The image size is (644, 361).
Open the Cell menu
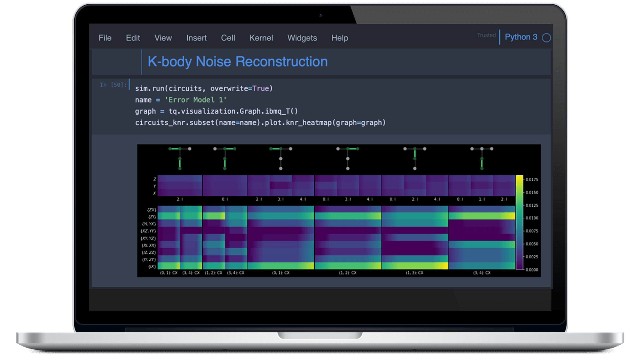point(228,38)
